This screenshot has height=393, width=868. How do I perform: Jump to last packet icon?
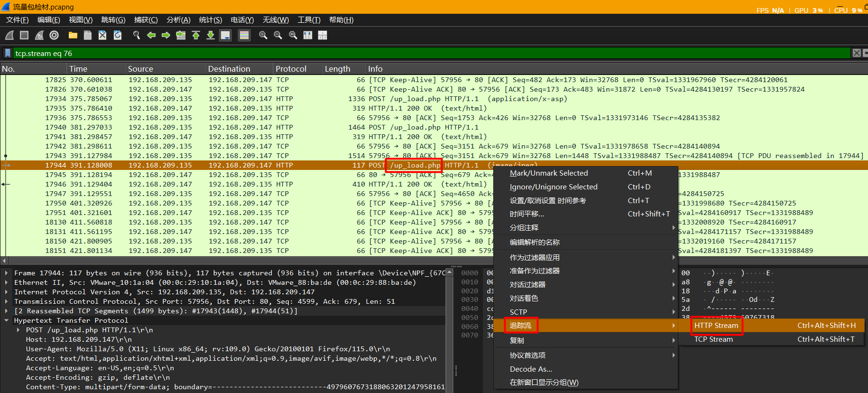[211, 35]
